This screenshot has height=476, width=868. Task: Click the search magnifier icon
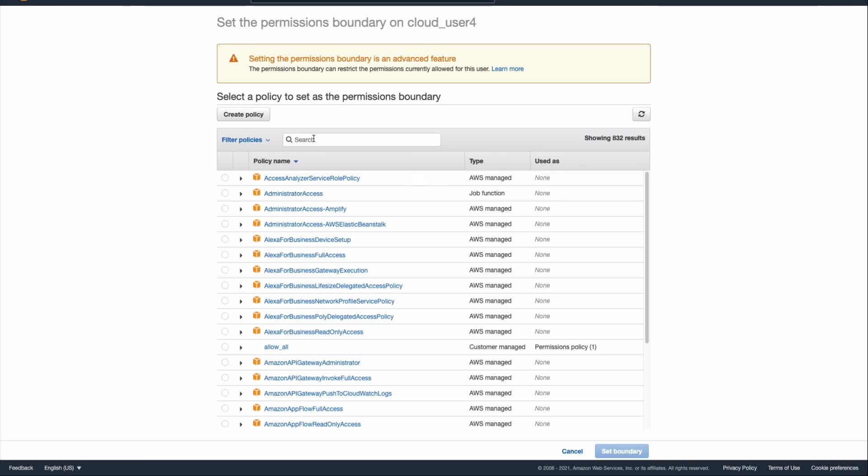click(289, 139)
